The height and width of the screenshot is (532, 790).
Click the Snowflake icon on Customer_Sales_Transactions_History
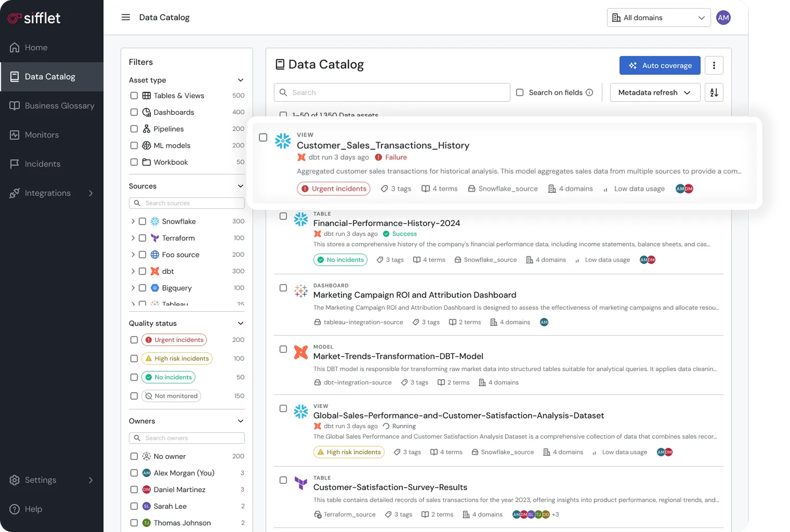point(283,141)
